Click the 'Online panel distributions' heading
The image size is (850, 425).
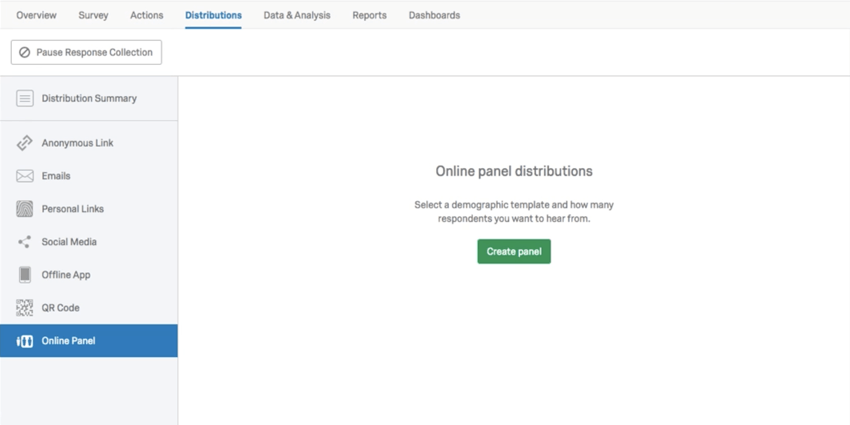514,171
